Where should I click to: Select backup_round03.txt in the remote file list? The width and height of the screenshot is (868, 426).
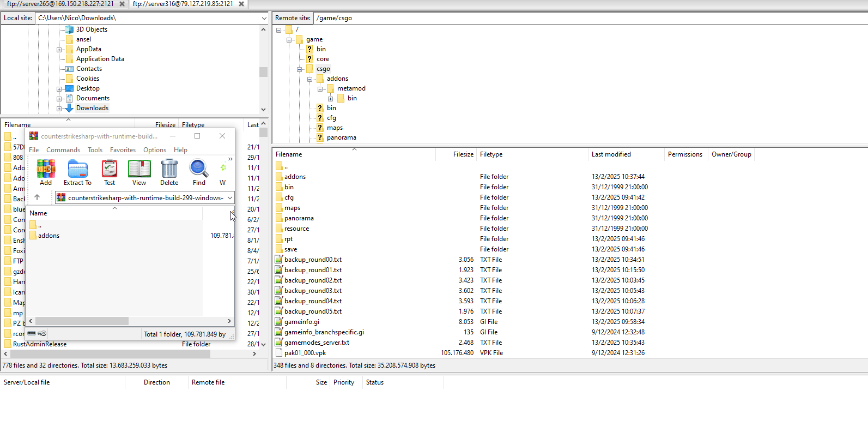coord(313,291)
